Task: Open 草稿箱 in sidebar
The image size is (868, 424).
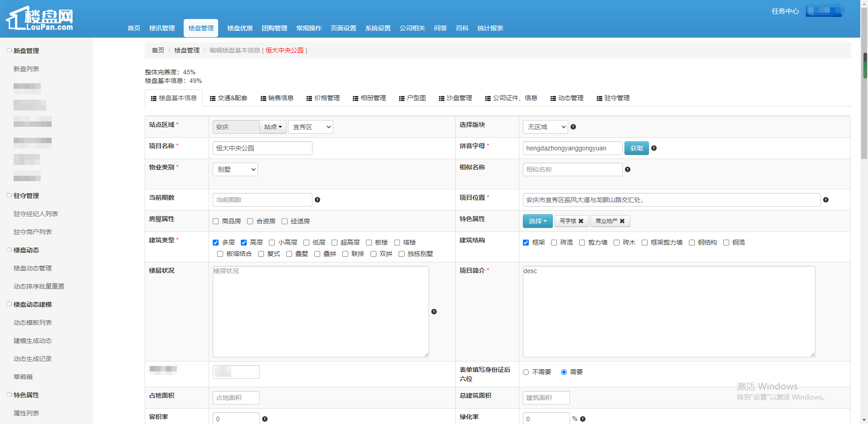Action: click(x=23, y=377)
